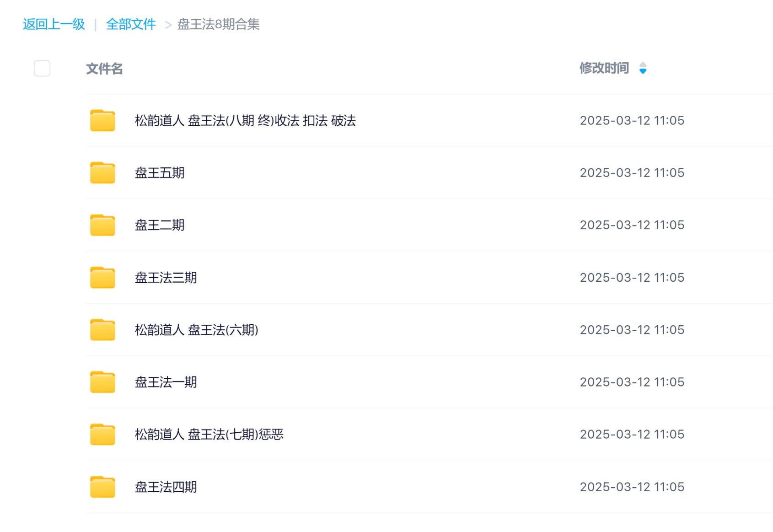Click folder icon for 盘王五期
The width and height of the screenshot is (773, 532).
[x=102, y=173]
